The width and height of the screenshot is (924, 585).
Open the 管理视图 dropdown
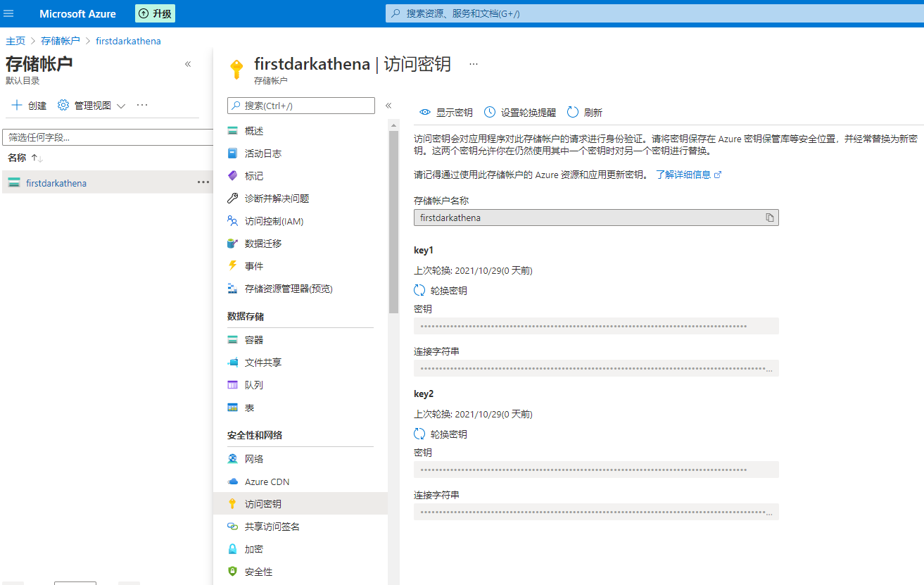pyautogui.click(x=91, y=106)
